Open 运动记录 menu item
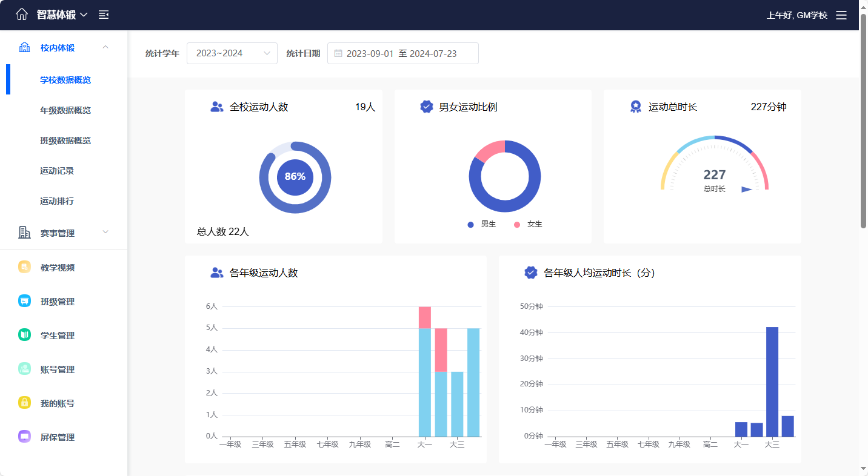This screenshot has height=476, width=868. click(x=57, y=171)
